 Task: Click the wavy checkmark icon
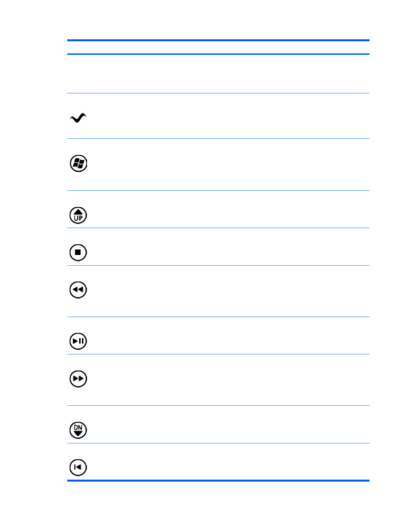coord(78,118)
